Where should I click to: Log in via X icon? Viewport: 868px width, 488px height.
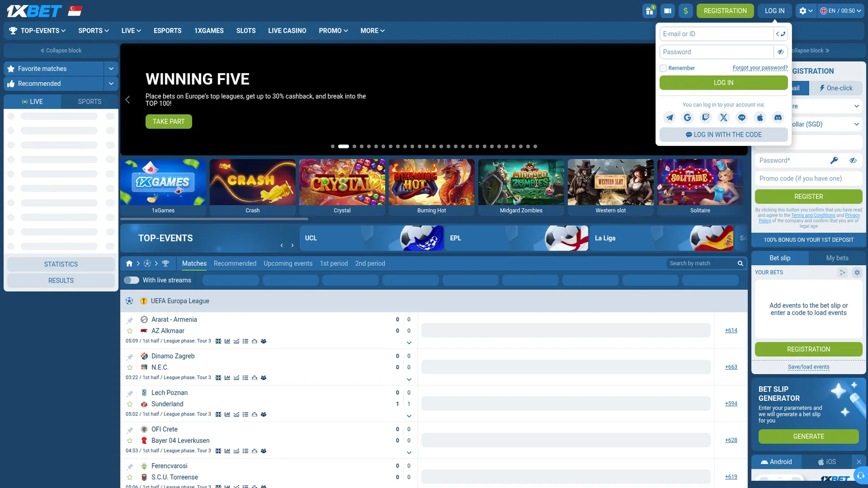(723, 118)
